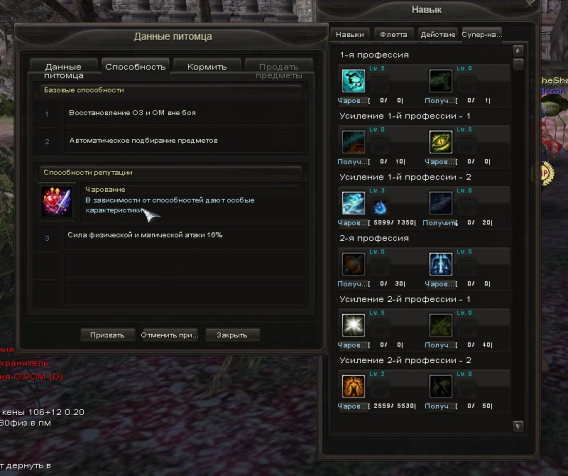Click the skill list scroll down arrow
The width and height of the screenshot is (568, 476).
pyautogui.click(x=518, y=426)
